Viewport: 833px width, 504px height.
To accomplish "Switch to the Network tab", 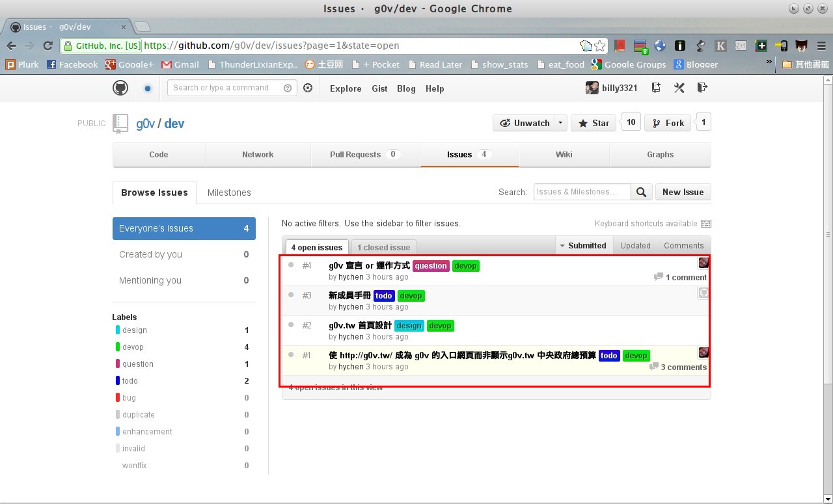I will pos(258,154).
